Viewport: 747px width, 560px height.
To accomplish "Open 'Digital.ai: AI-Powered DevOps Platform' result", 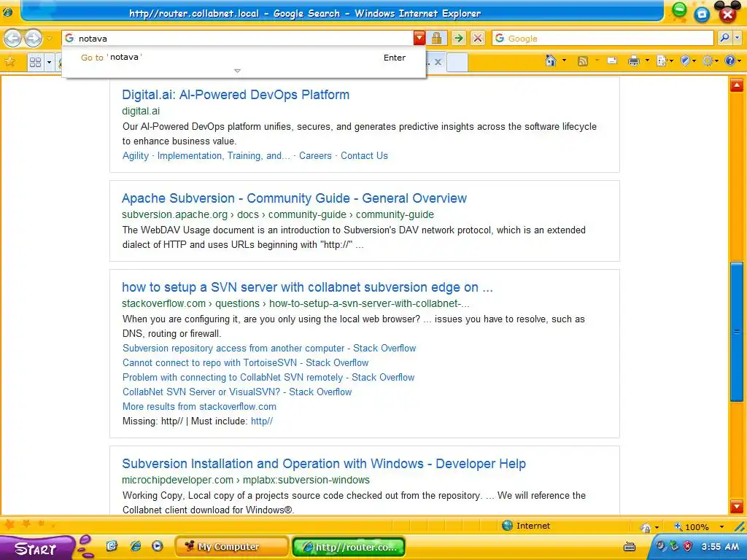I will (x=236, y=94).
